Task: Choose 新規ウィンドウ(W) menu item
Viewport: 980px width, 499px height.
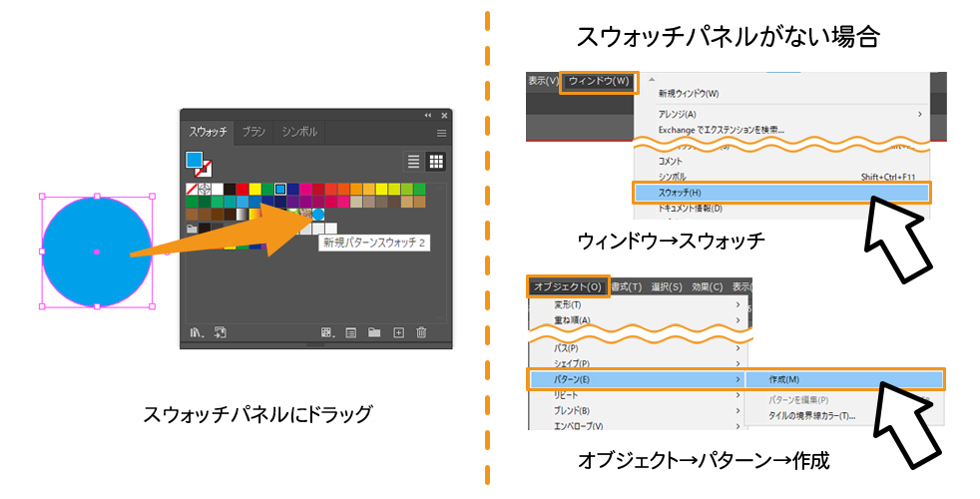Action: coord(782,94)
